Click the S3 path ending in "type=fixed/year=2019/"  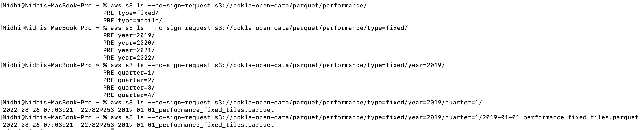pyautogui.click(x=330, y=65)
